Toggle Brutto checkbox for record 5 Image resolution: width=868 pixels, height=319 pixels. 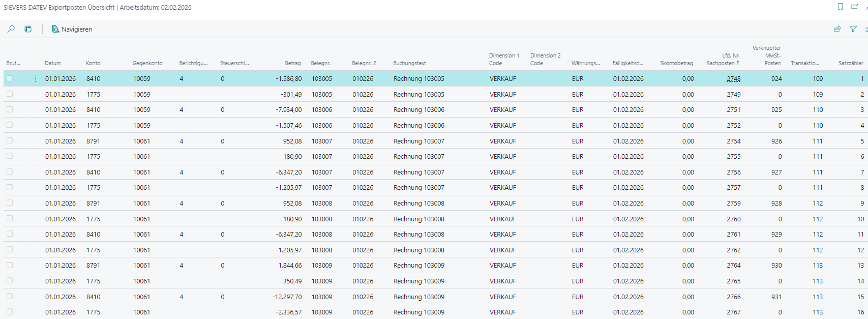[10, 140]
